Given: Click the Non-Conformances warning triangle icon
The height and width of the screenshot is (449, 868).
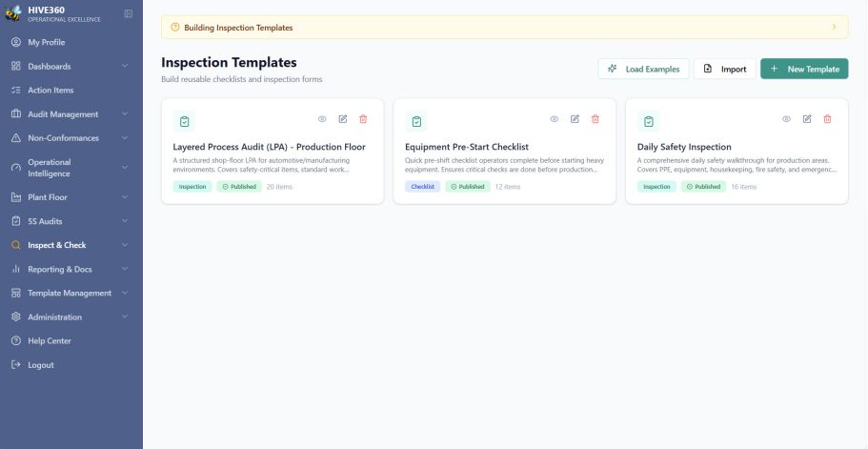Looking at the screenshot, I should (16, 138).
